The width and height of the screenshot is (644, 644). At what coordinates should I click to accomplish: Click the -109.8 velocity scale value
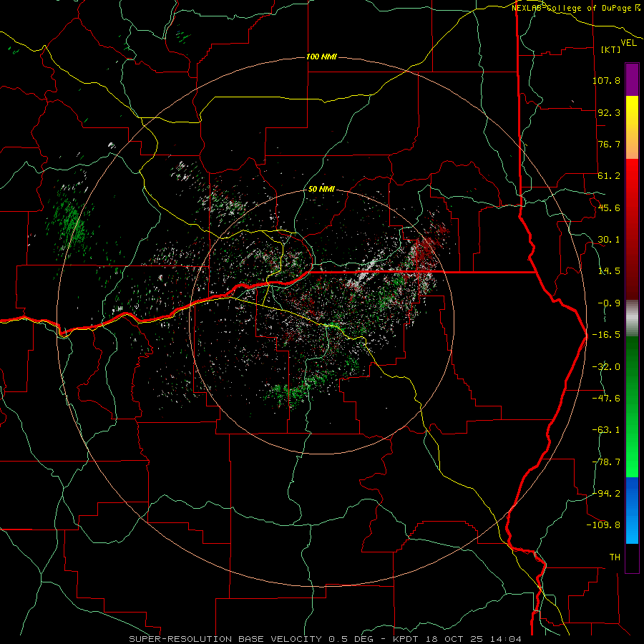click(603, 525)
